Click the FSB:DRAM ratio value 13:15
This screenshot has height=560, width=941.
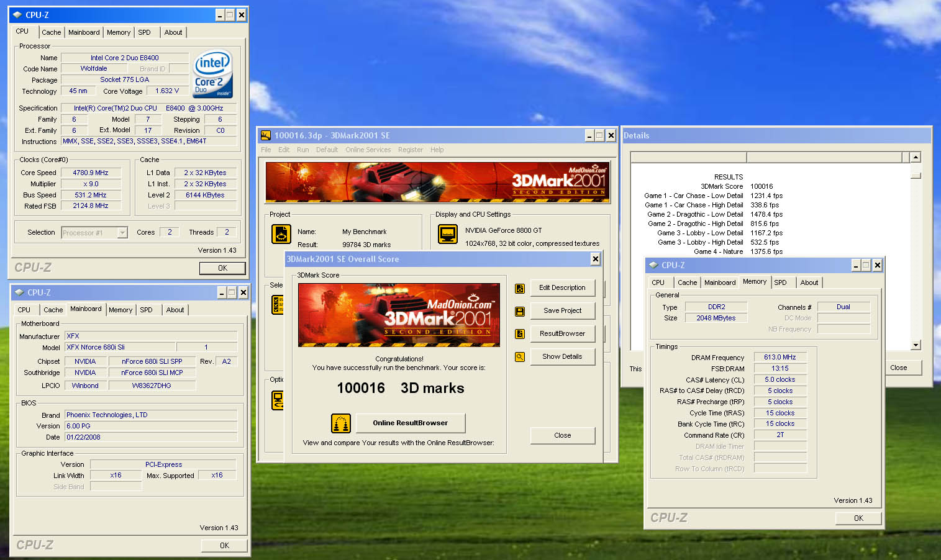(780, 369)
